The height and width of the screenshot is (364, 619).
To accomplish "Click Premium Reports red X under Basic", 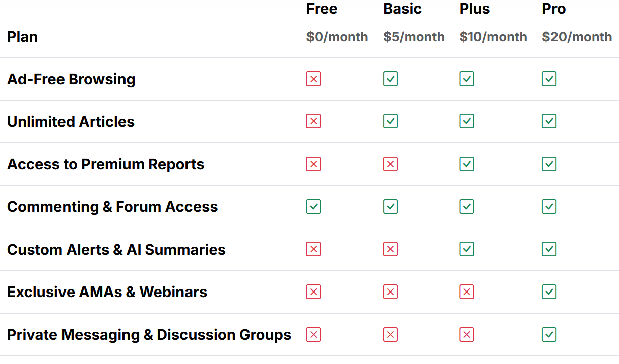I will 390,164.
